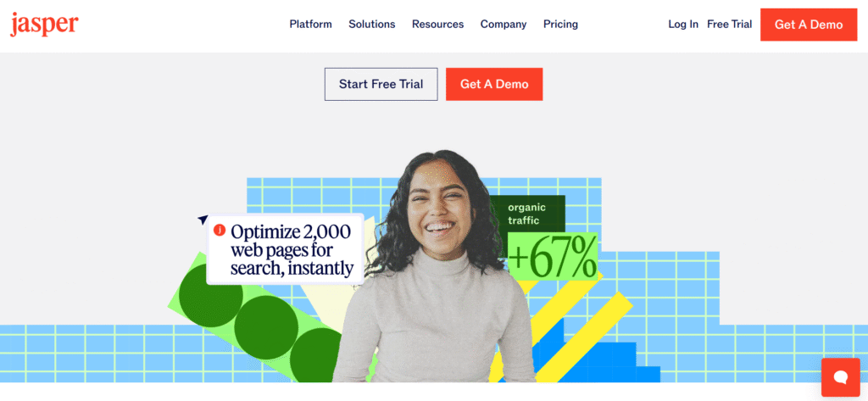Go to the Pricing page
The width and height of the screenshot is (868, 401).
560,25
